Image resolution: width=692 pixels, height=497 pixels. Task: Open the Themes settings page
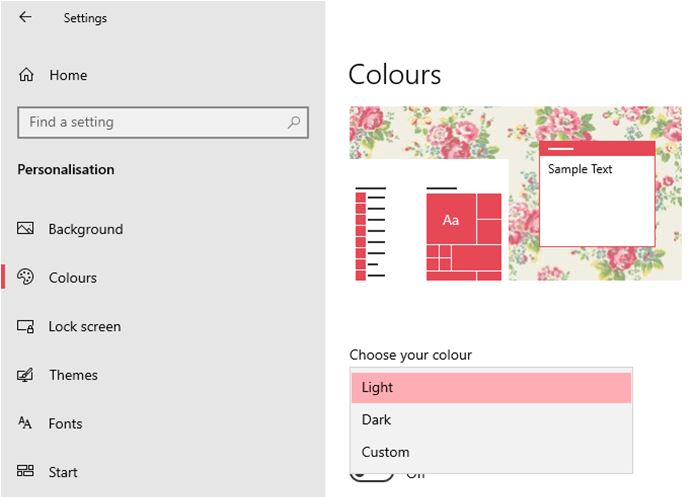coord(73,375)
